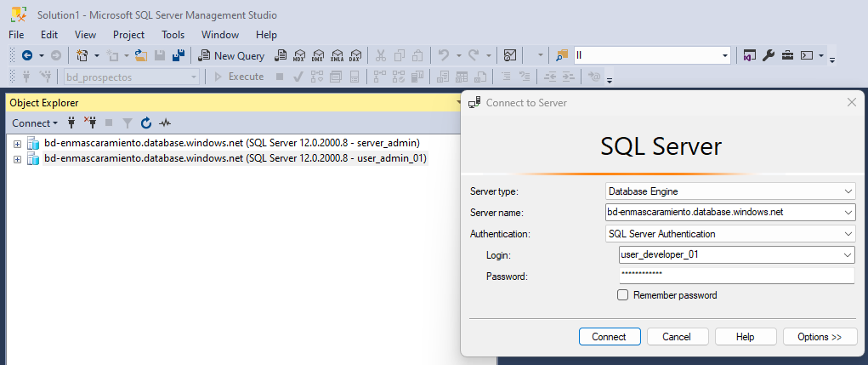Viewport: 868px width, 365px height.
Task: Click the Copy icon in toolbar
Action: coord(400,55)
